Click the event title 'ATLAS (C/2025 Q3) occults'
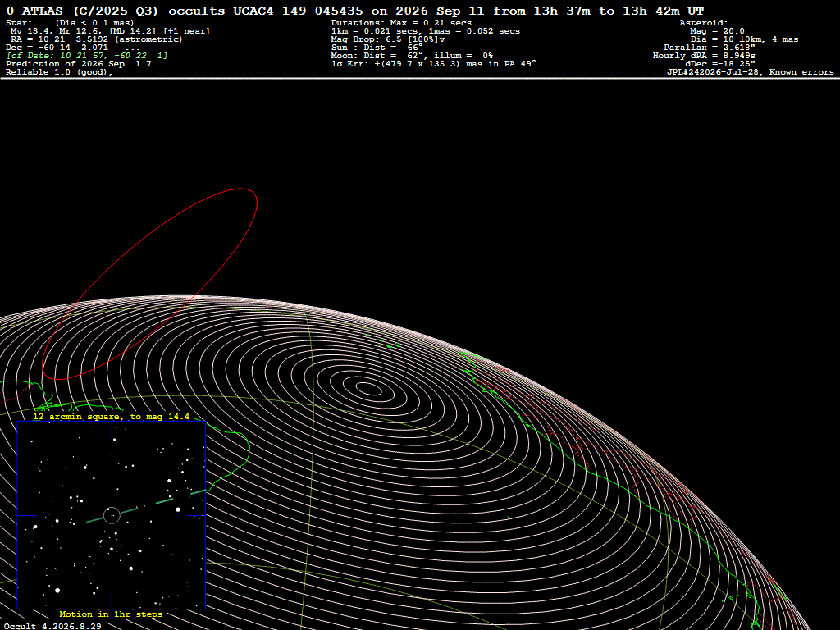Image resolution: width=840 pixels, height=630 pixels. [x=123, y=11]
